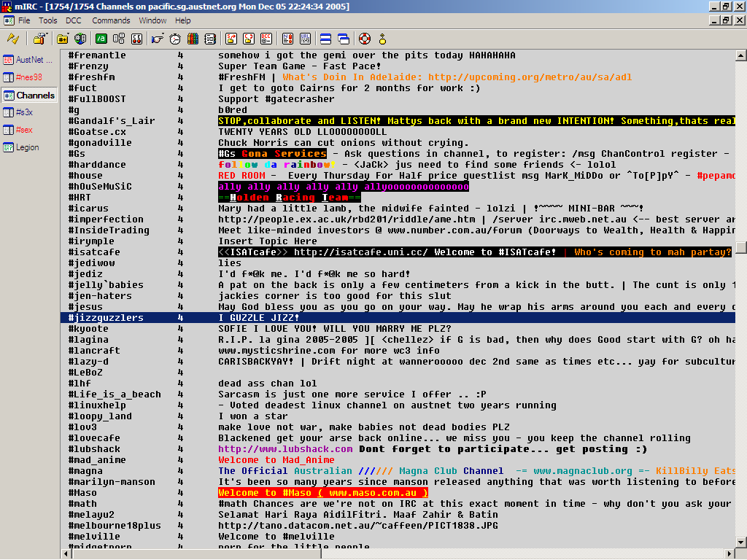
Task: Open the DCC menu
Action: point(73,20)
